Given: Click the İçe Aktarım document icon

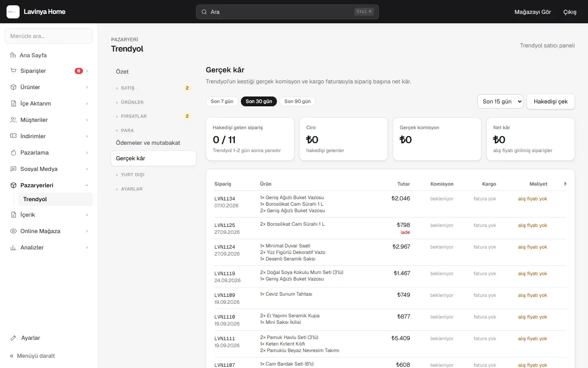Looking at the screenshot, I should pos(13,103).
